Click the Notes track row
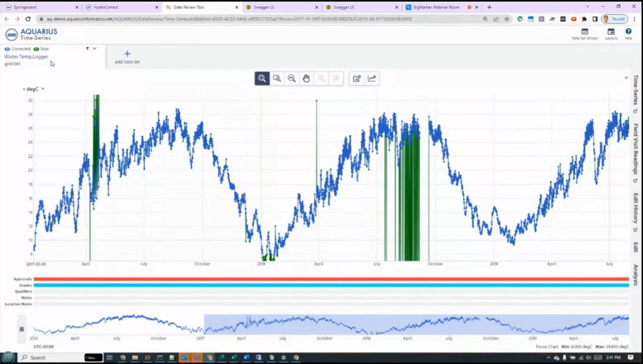This screenshot has height=364, width=643. [x=331, y=297]
